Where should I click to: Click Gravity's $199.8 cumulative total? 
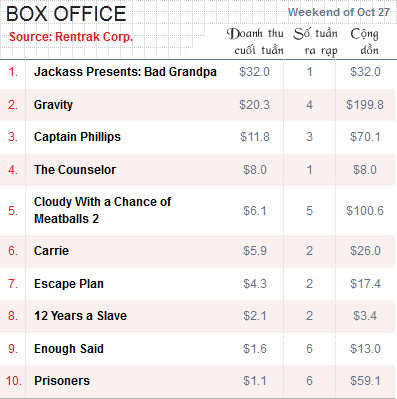point(365,105)
